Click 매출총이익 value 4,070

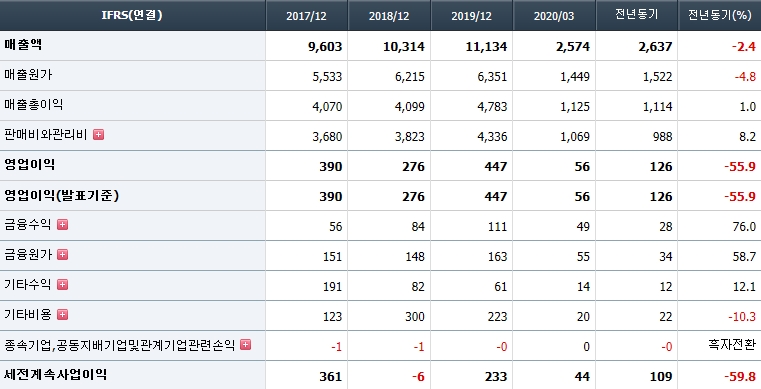point(327,107)
